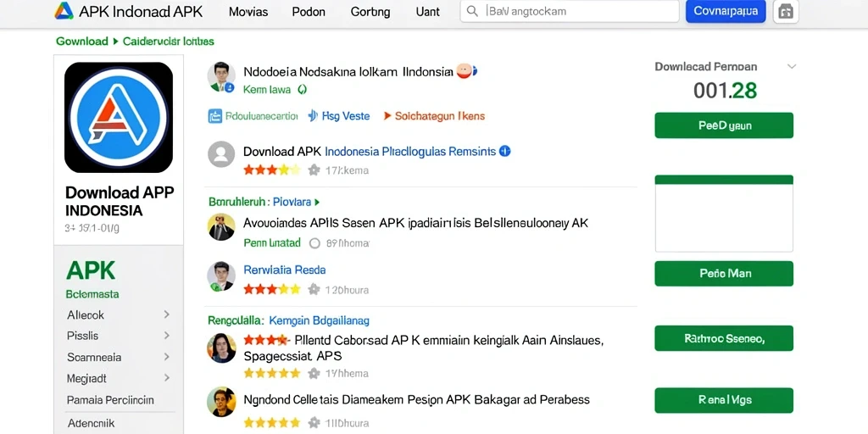Click the gray user avatar beside Dovnload APK
The height and width of the screenshot is (434, 868).
coord(221,154)
